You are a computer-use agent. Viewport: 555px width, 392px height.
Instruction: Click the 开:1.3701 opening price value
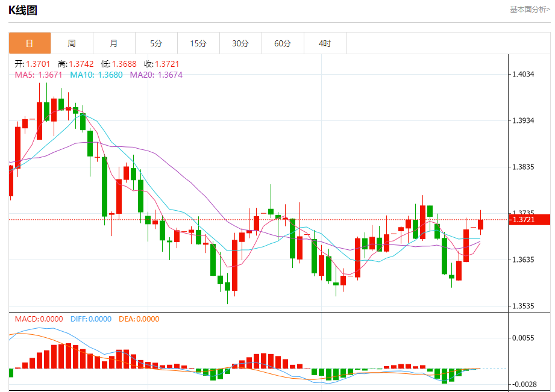[32, 64]
